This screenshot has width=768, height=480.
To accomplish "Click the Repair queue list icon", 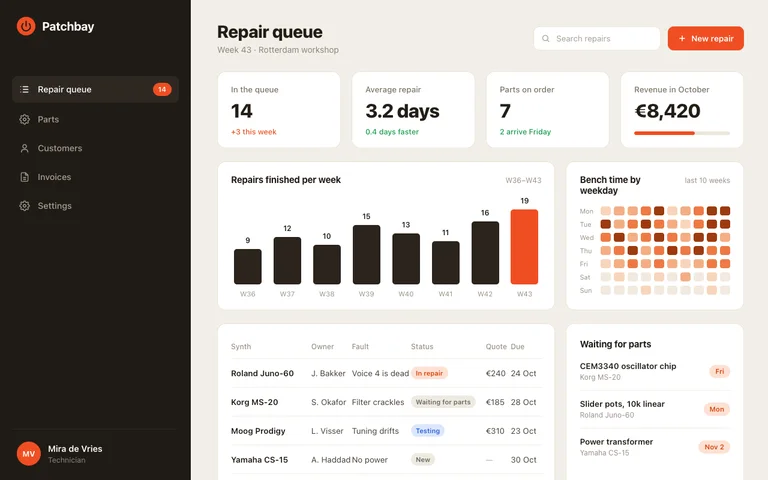I will (x=24, y=89).
